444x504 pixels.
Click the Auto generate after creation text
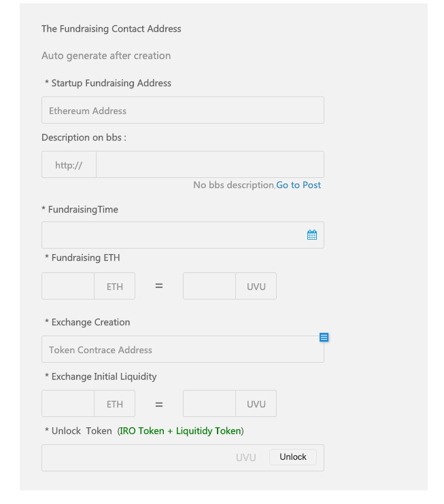coord(106,56)
